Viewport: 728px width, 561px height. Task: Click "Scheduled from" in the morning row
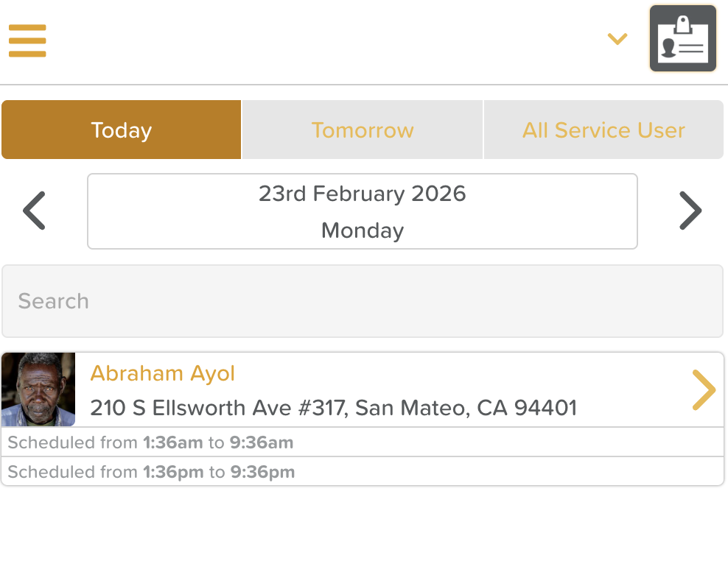[72, 442]
